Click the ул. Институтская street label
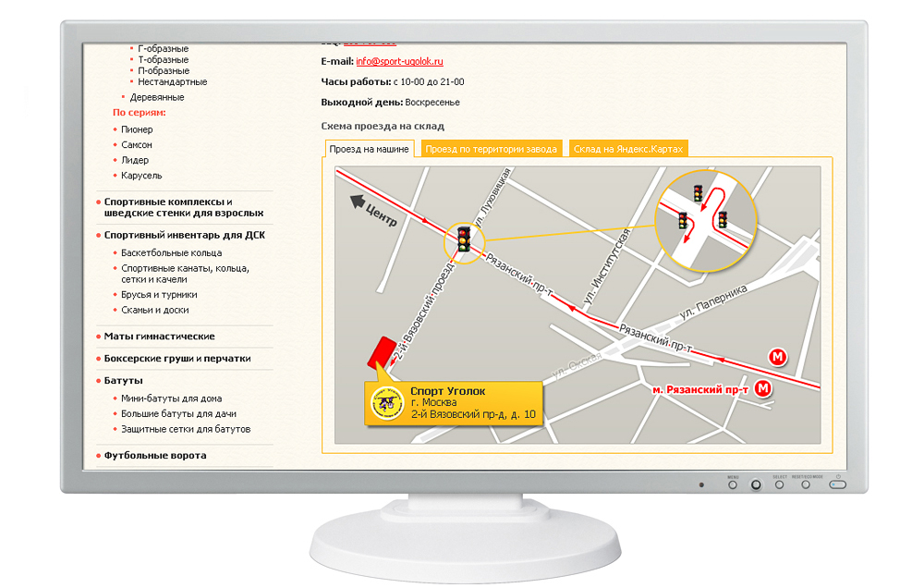 click(x=607, y=266)
